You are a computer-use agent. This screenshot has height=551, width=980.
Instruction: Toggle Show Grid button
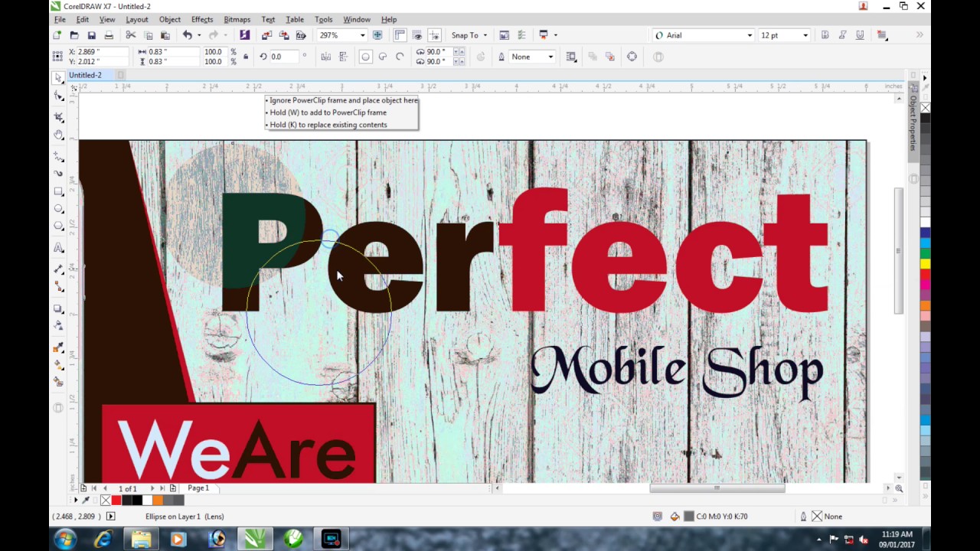coord(417,35)
